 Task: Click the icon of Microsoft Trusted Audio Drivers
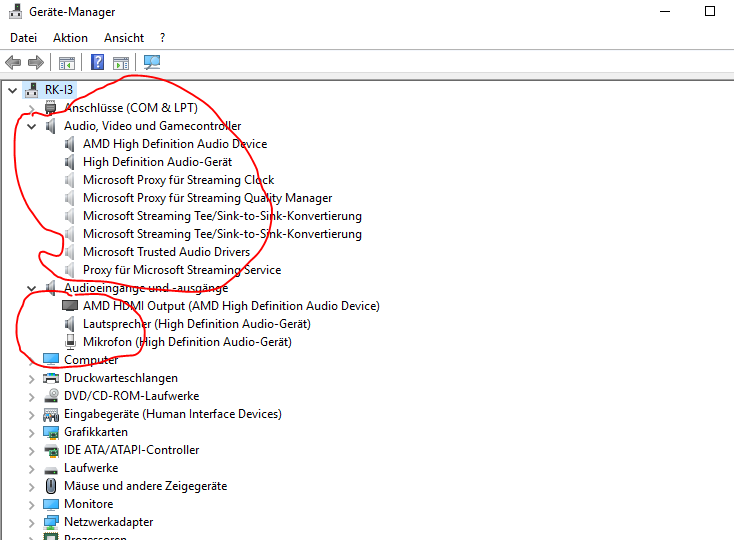point(70,252)
